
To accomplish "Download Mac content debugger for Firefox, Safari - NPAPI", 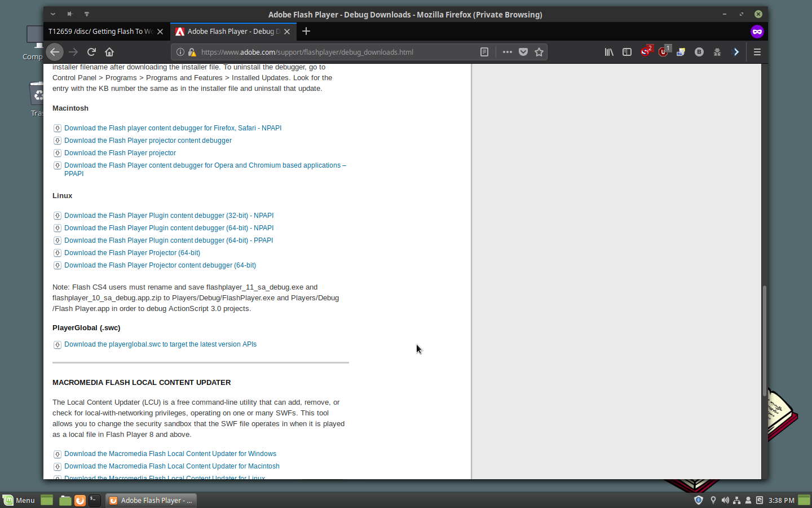I will tap(173, 128).
